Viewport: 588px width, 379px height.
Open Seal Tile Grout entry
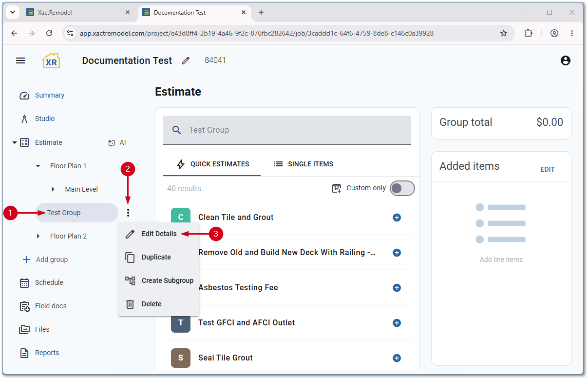point(226,358)
